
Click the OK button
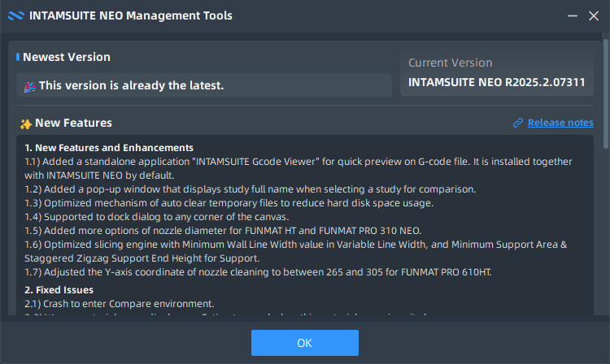click(x=305, y=343)
